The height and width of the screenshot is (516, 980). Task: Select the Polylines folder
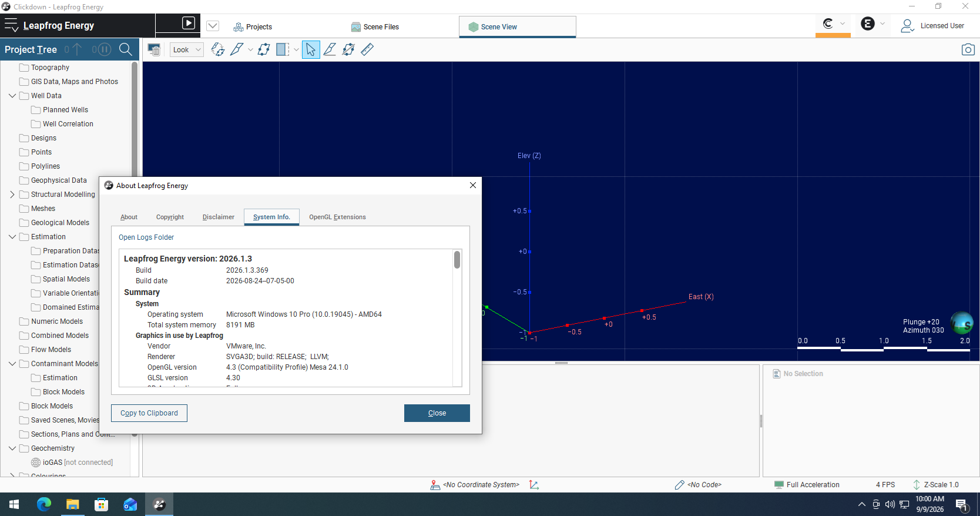click(x=45, y=166)
